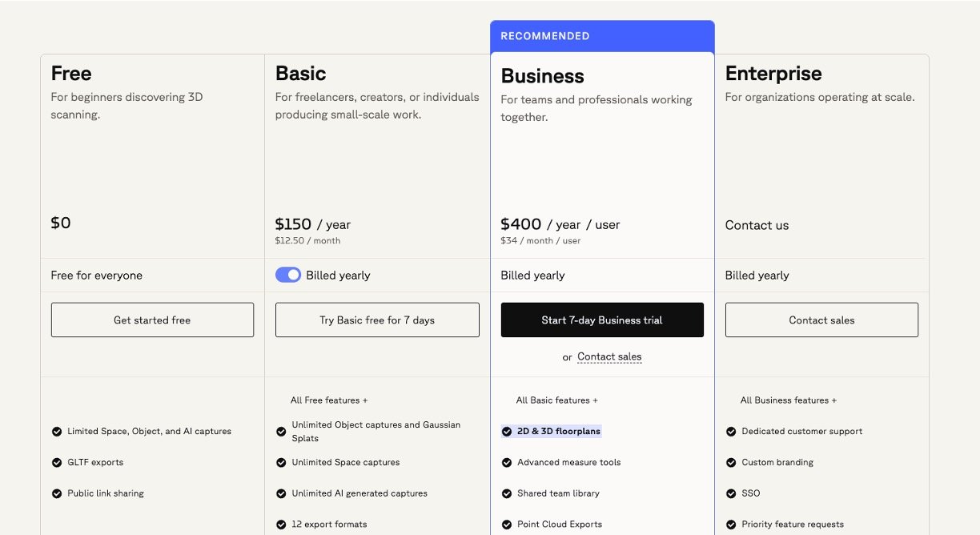Image resolution: width=980 pixels, height=535 pixels.
Task: Click check icon beside Advanced measure tools
Action: pyautogui.click(x=507, y=463)
